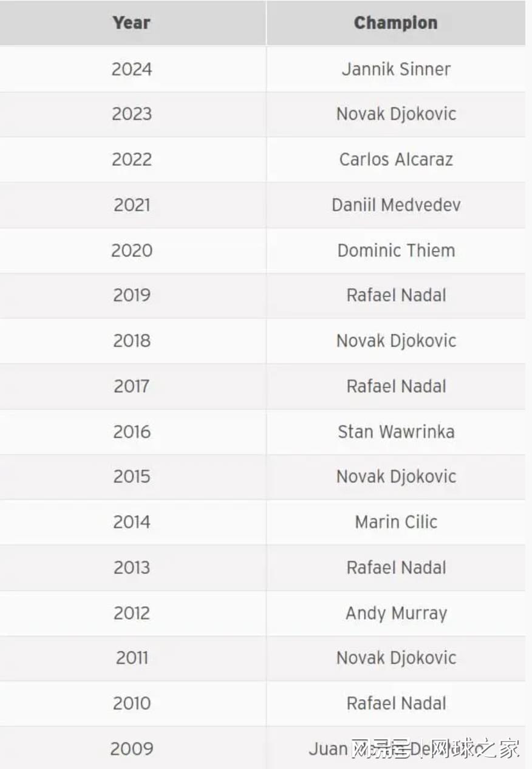Viewport: 532px width, 769px height.
Task: Select Carlos Alcaraz in the 2022 row
Action: [x=396, y=160]
